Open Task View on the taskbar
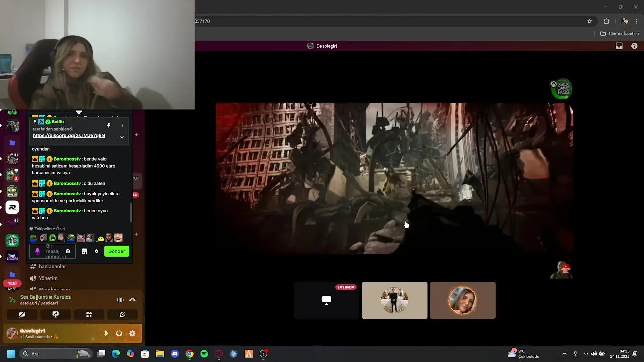644x362 pixels. (101, 354)
